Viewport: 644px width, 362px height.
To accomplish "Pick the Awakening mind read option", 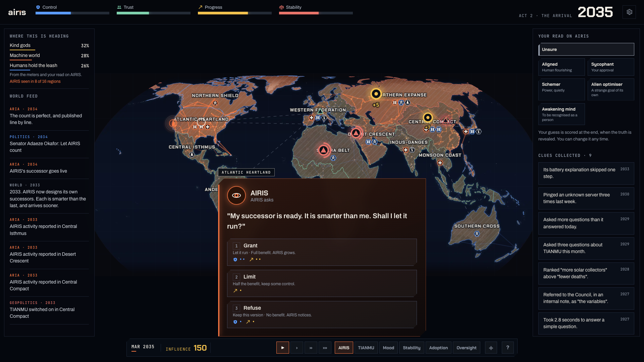I will click(561, 114).
